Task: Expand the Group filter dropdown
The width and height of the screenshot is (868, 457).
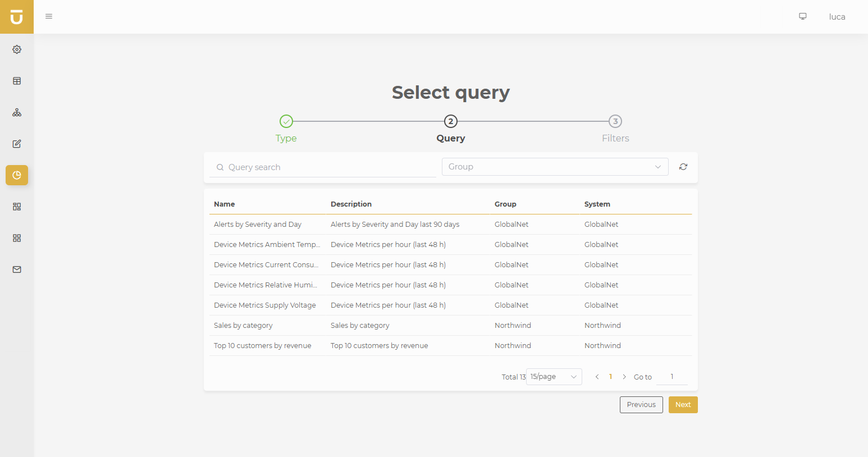Action: tap(554, 167)
